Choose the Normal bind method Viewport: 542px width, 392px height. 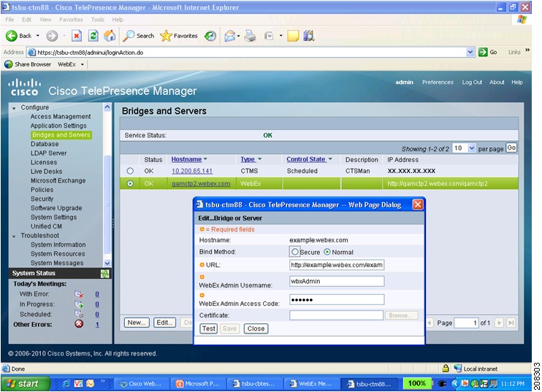click(x=327, y=252)
